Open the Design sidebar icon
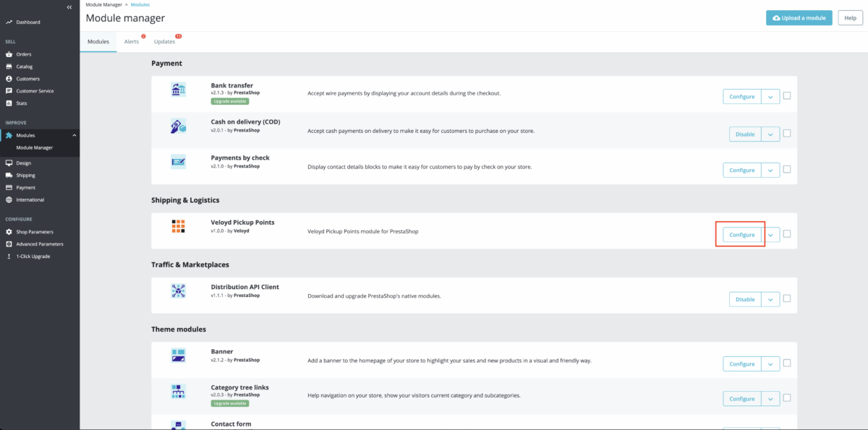 pos(9,163)
